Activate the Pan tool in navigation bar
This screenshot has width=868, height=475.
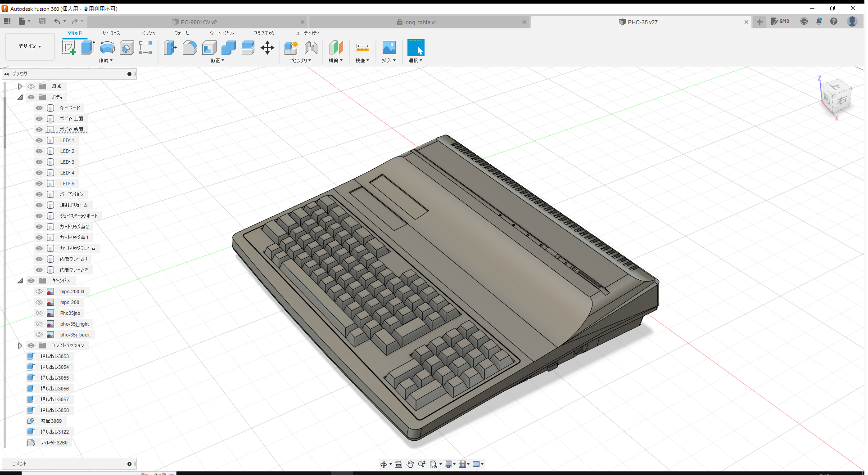[x=410, y=464]
